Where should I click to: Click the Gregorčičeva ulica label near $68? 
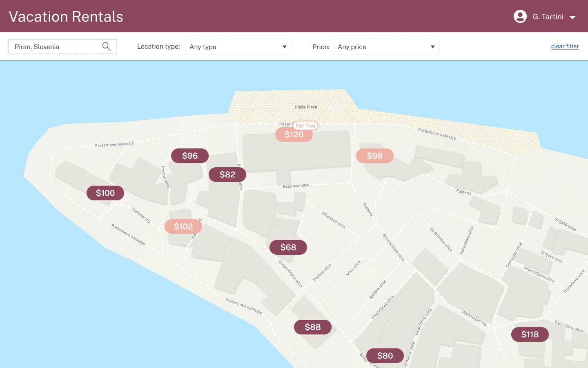[x=291, y=274]
